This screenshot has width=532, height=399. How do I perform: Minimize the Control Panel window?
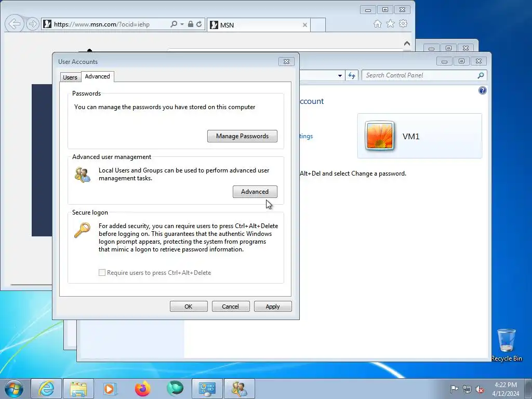[x=444, y=61]
